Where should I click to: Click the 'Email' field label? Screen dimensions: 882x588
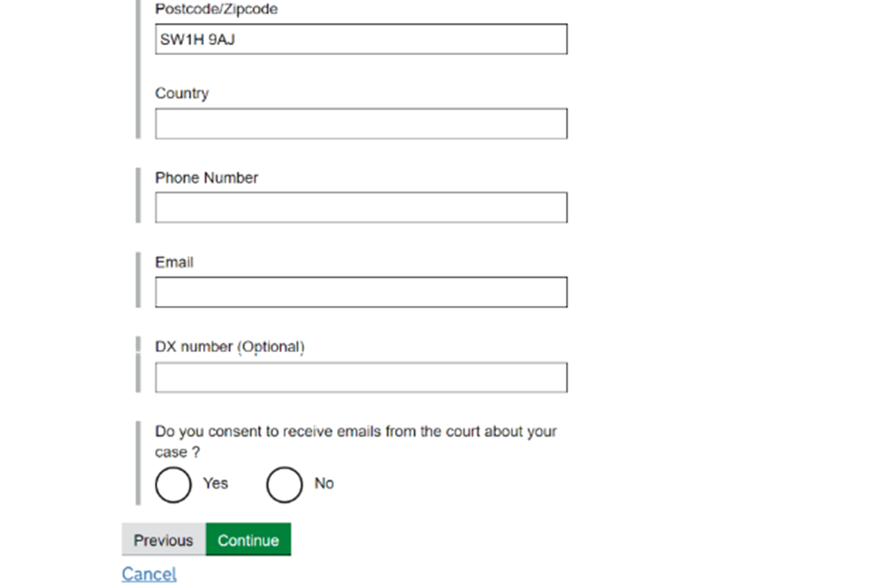[175, 263]
